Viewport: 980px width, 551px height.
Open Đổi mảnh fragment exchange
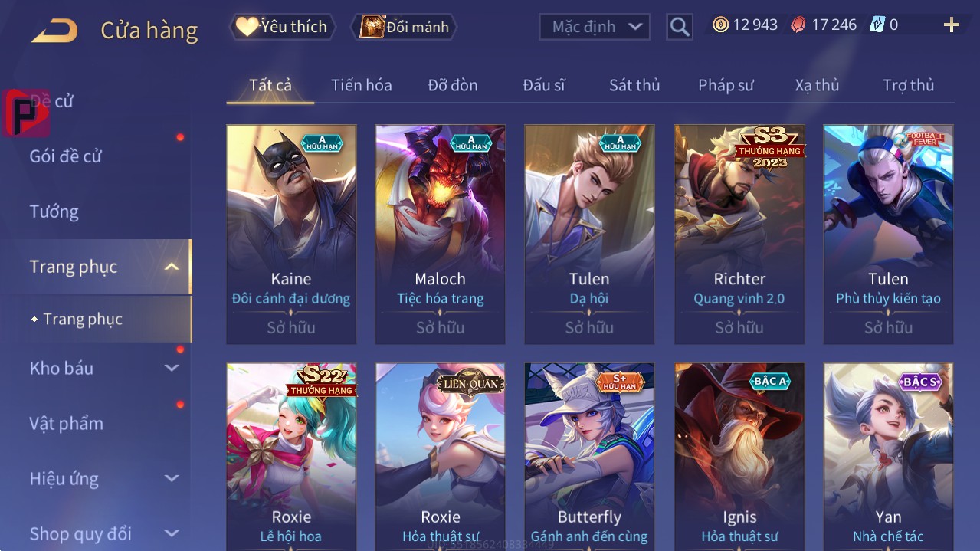point(404,27)
